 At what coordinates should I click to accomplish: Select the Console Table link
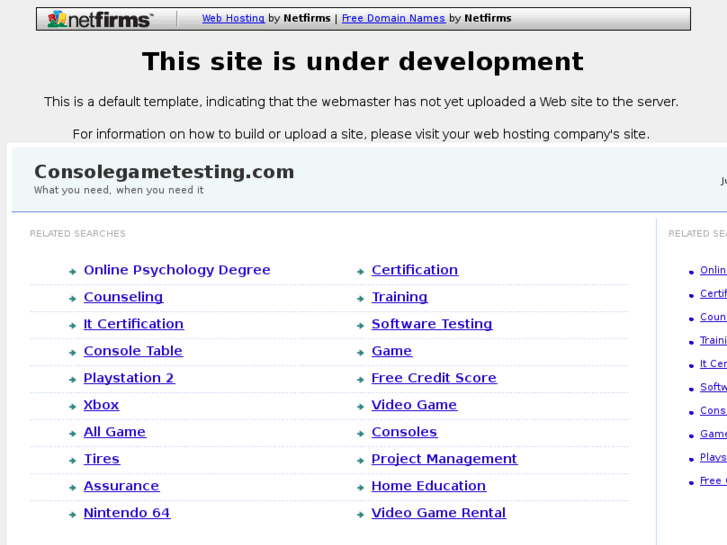pos(133,351)
